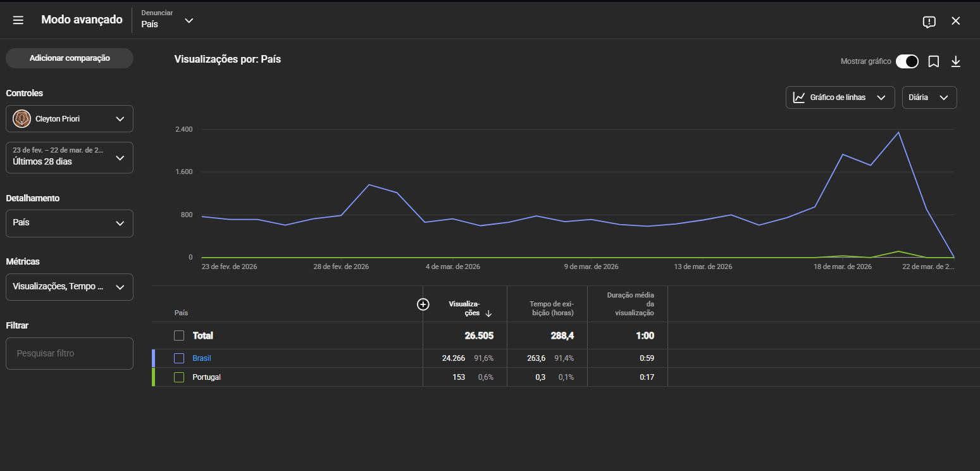Add a metric column with plus icon
The width and height of the screenshot is (980, 471).
pyautogui.click(x=423, y=305)
